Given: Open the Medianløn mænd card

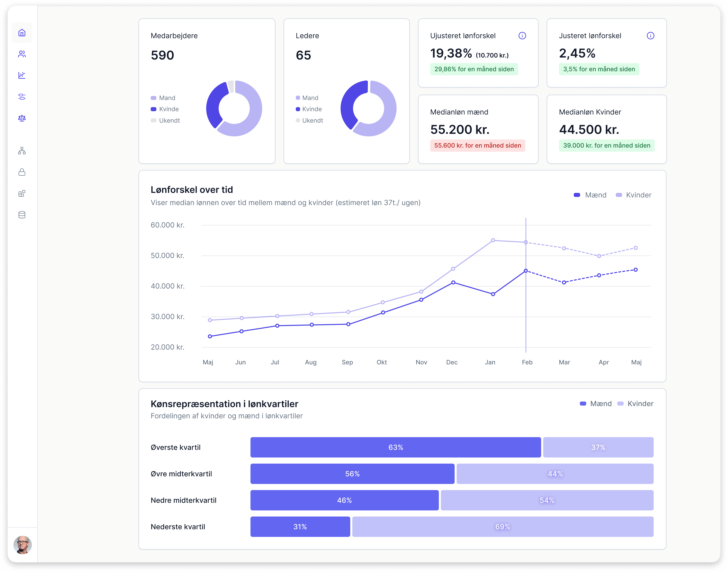Looking at the screenshot, I should pos(478,129).
